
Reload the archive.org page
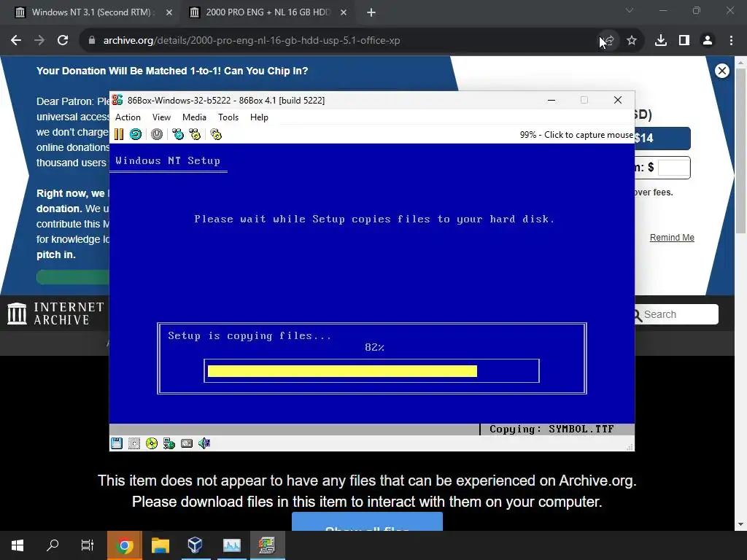(x=63, y=41)
